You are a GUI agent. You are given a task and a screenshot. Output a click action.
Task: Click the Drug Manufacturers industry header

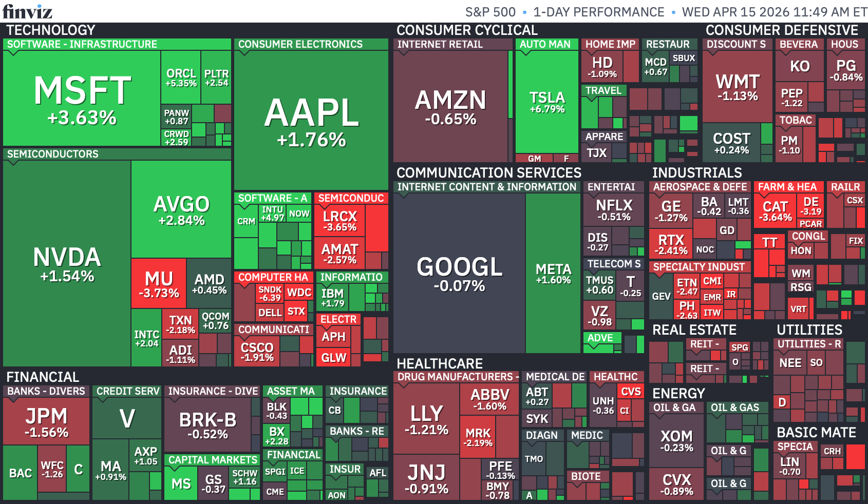(456, 377)
